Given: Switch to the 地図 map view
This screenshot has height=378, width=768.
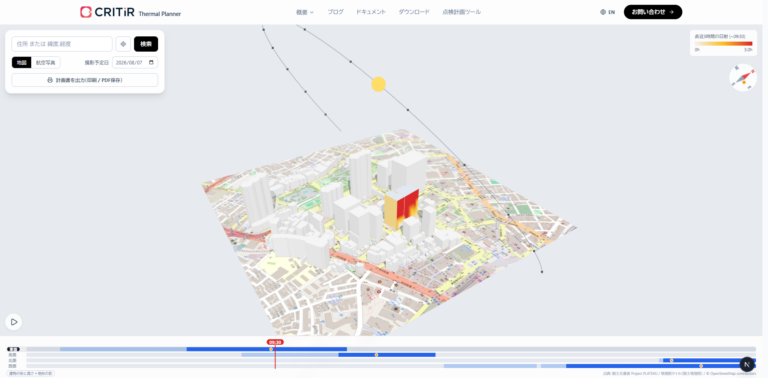Looking at the screenshot, I should click(x=22, y=63).
